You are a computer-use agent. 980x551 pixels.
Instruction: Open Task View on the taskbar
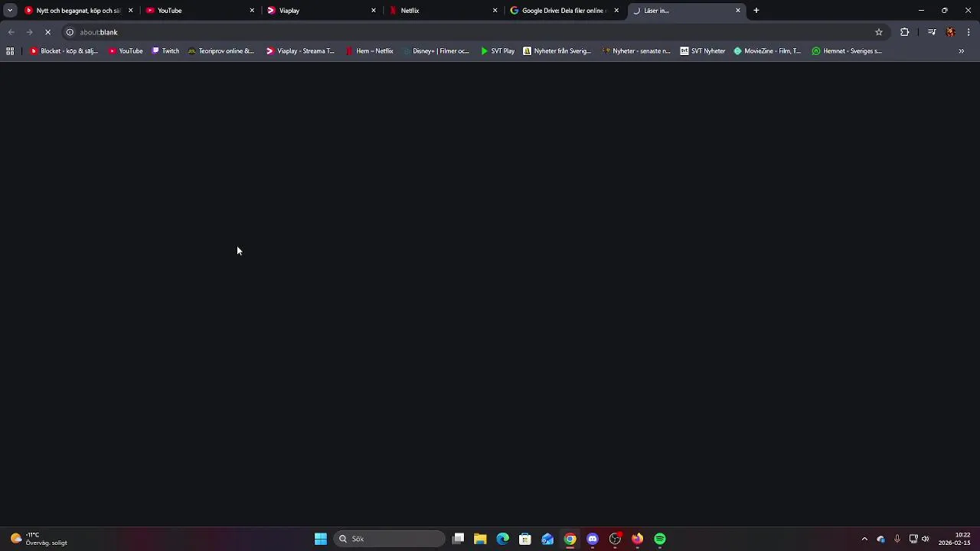point(458,539)
